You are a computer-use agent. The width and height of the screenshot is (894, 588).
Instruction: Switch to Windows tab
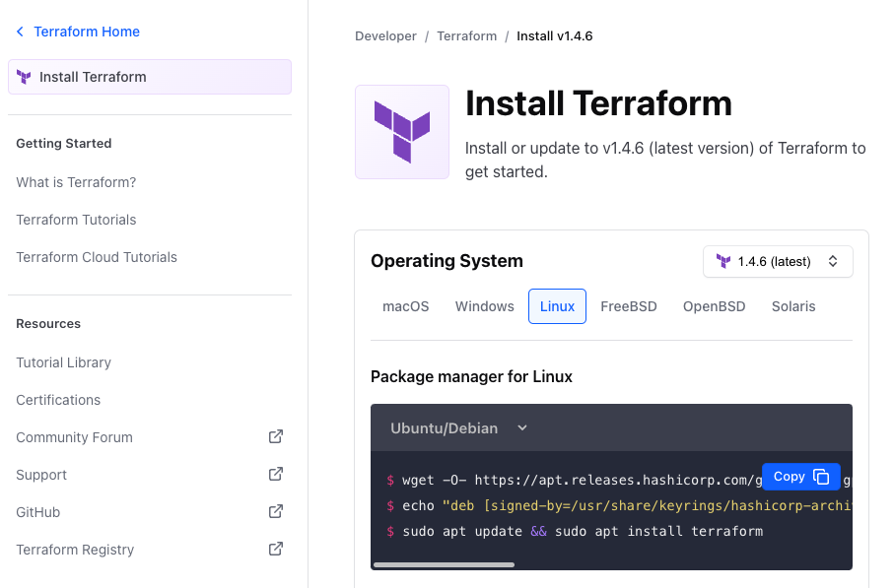[x=484, y=306]
